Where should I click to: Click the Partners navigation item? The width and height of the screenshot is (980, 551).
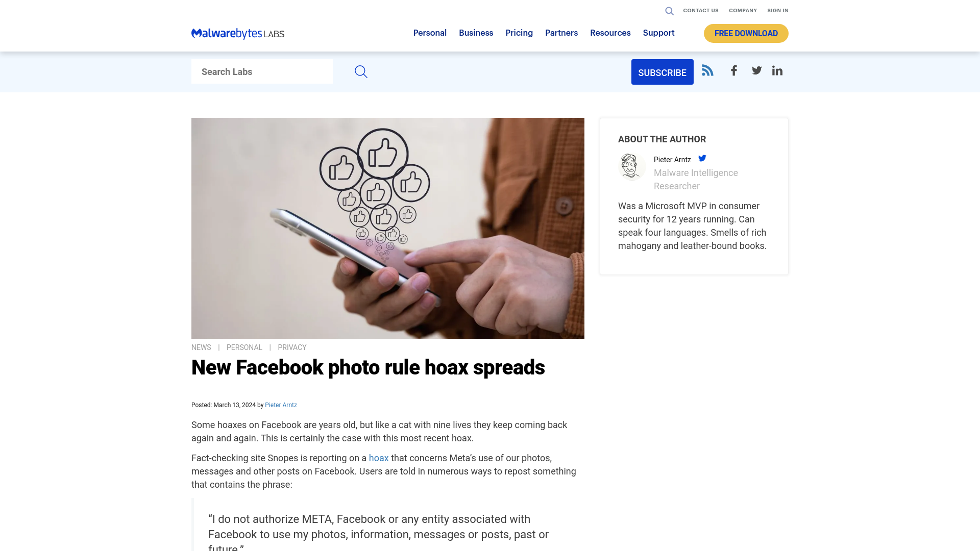click(x=561, y=33)
